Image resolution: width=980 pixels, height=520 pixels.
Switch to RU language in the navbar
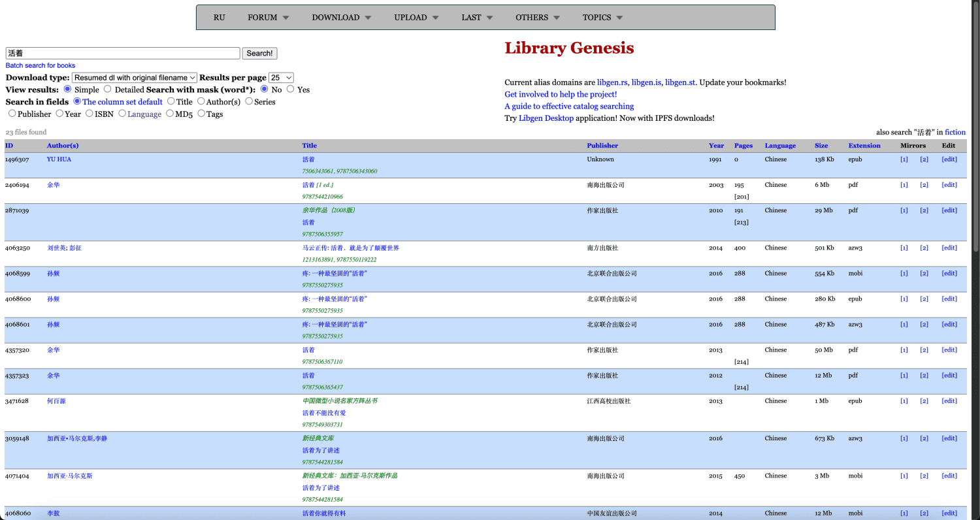(x=220, y=18)
